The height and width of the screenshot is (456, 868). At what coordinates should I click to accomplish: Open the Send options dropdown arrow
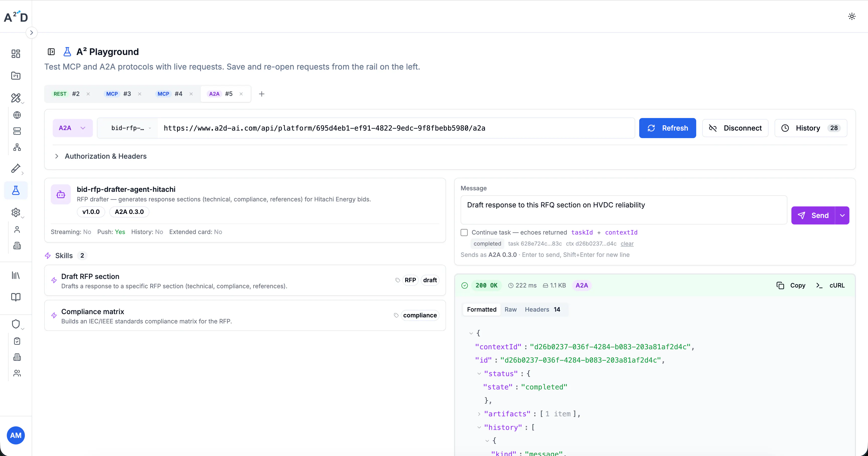pyautogui.click(x=842, y=215)
